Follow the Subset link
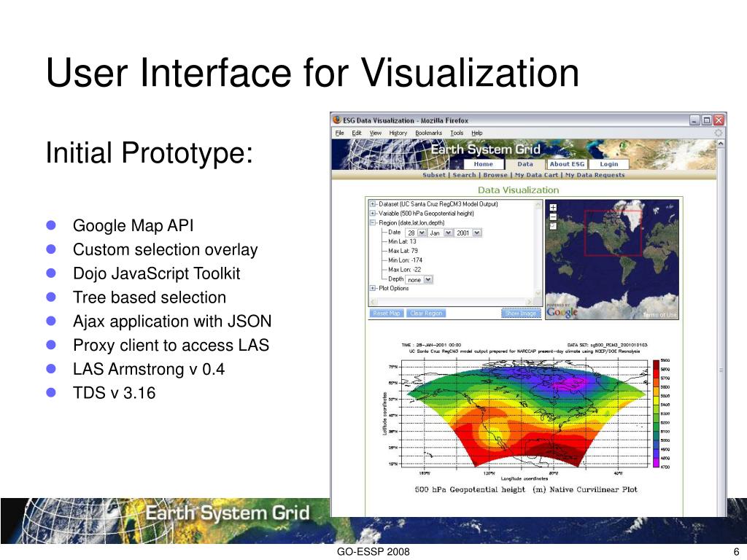This screenshot has width=747, height=560. 434,175
